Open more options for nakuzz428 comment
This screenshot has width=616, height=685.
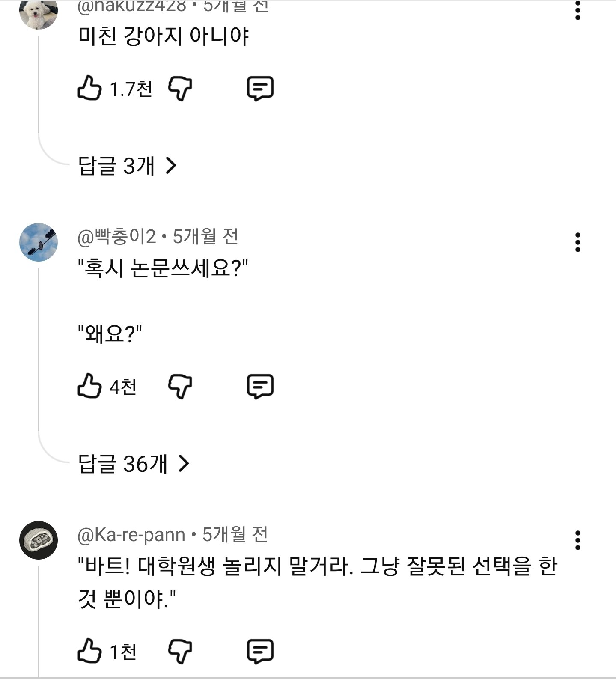(578, 10)
